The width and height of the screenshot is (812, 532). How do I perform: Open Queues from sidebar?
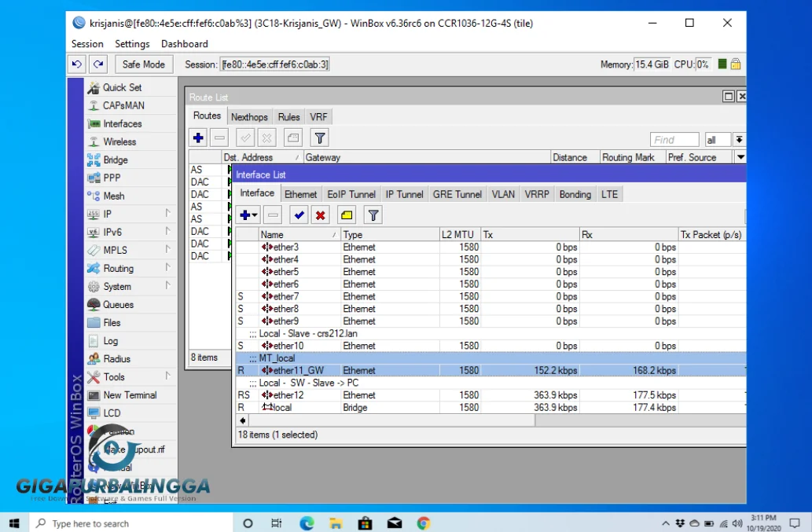pyautogui.click(x=118, y=305)
